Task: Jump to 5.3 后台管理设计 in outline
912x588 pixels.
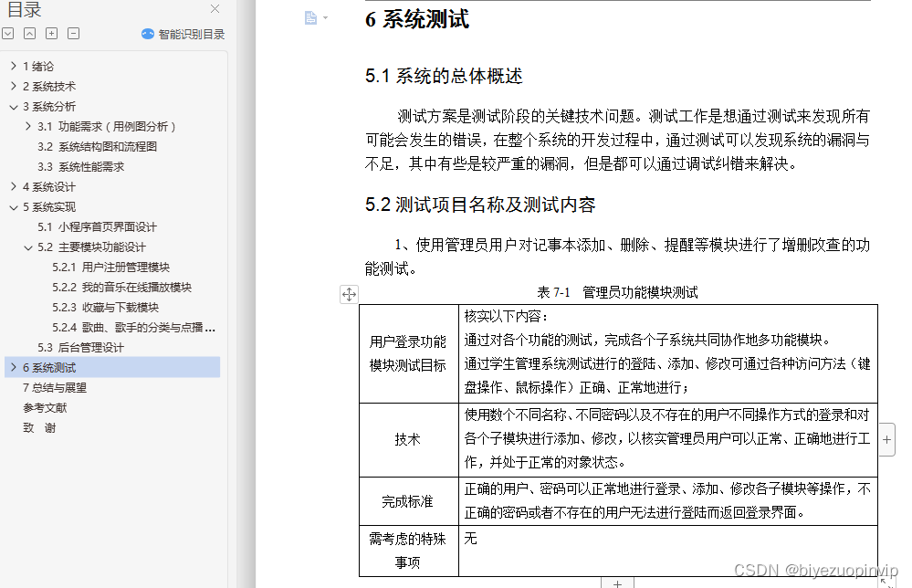Action: [80, 348]
